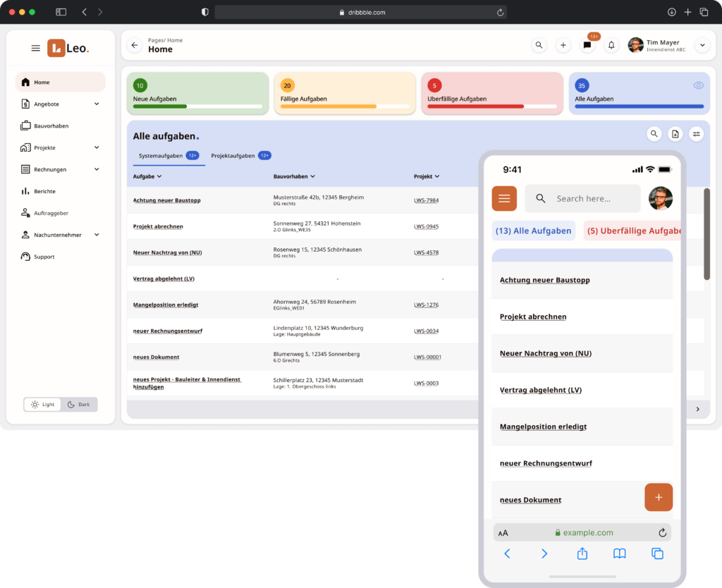Tap the AA reader button in mobile Safari
This screenshot has width=722, height=588.
503,533
